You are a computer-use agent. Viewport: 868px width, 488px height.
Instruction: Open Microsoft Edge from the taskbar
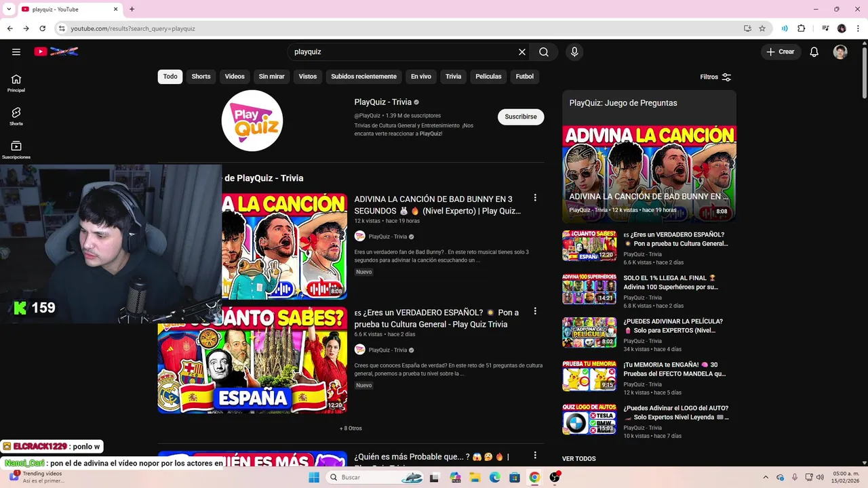pyautogui.click(x=495, y=477)
